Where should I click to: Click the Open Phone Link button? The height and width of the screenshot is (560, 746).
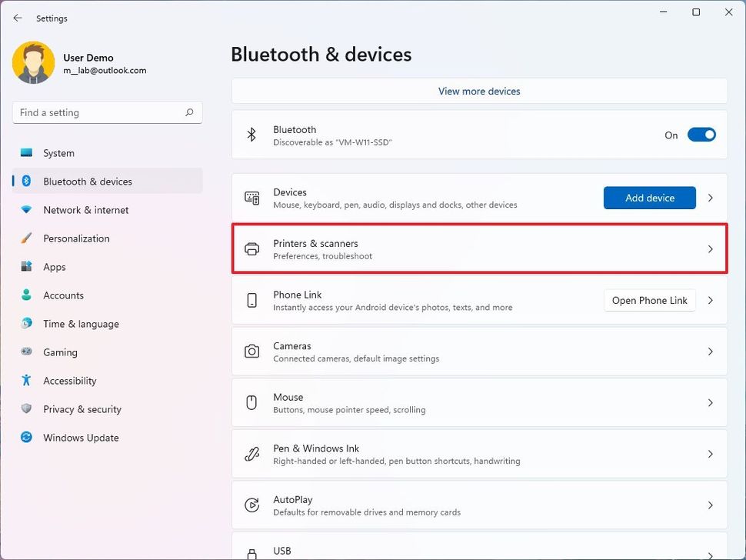649,300
